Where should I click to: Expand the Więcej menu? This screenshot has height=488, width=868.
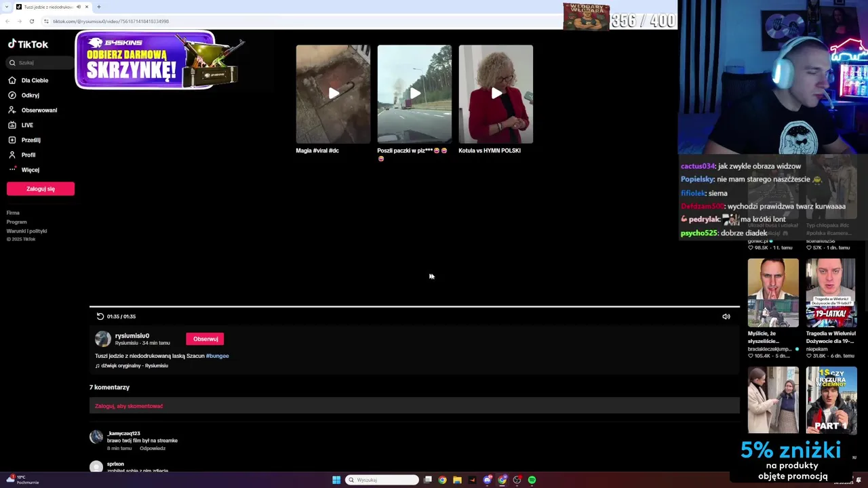[x=24, y=169]
